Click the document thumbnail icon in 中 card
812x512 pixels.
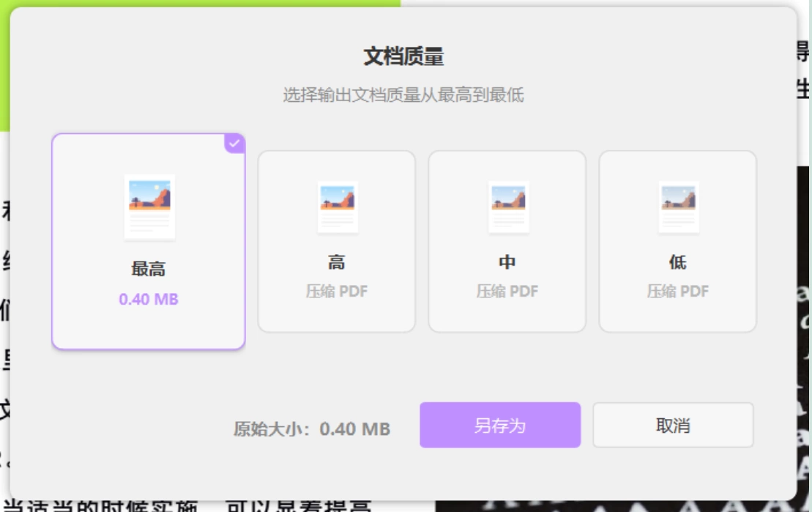pos(508,207)
